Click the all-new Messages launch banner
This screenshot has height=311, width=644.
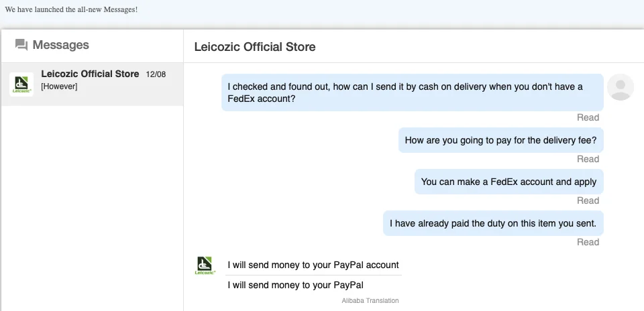(x=71, y=9)
